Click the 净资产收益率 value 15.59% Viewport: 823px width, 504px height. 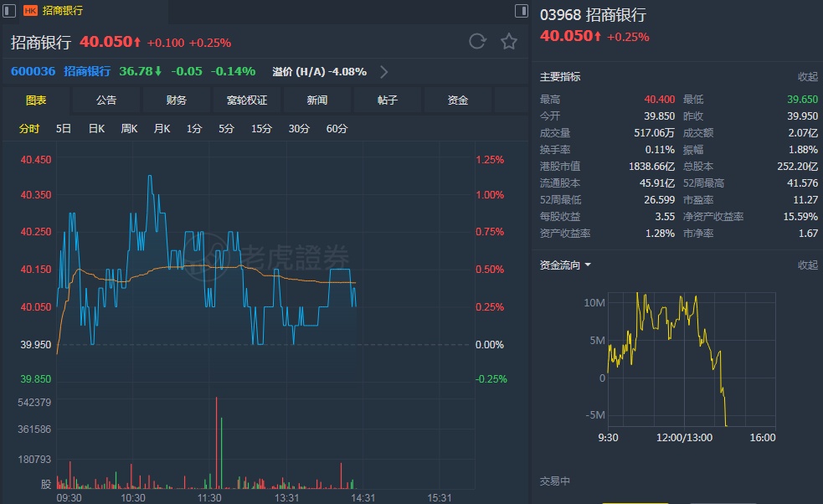click(800, 217)
